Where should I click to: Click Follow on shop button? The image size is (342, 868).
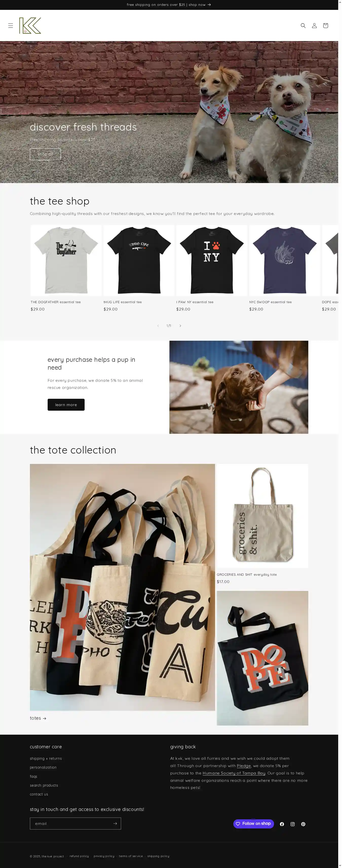point(254,824)
